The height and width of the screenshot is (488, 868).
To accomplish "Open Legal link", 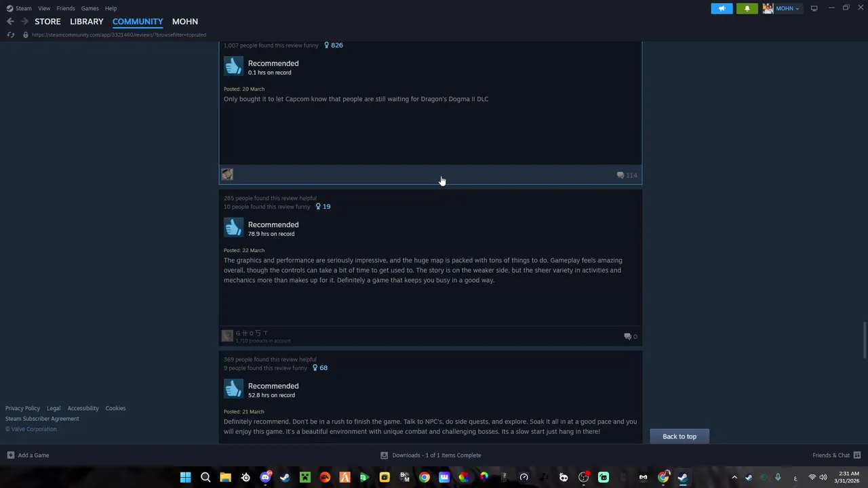I will (x=54, y=408).
